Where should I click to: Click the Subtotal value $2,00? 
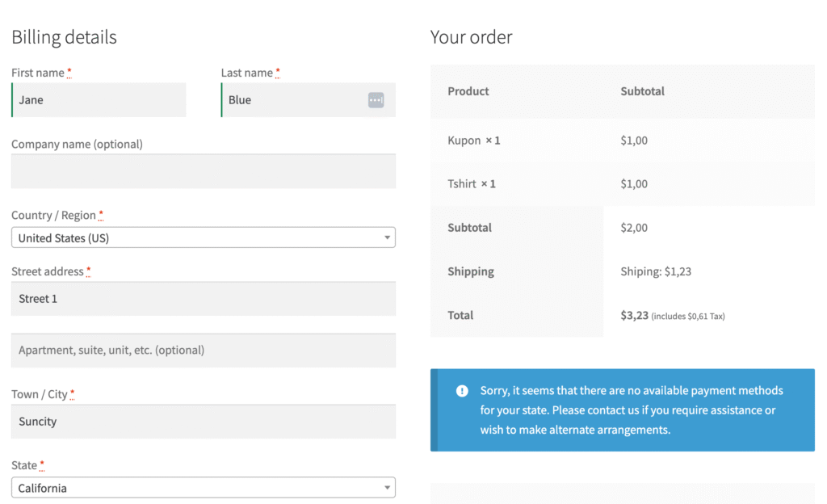click(634, 228)
